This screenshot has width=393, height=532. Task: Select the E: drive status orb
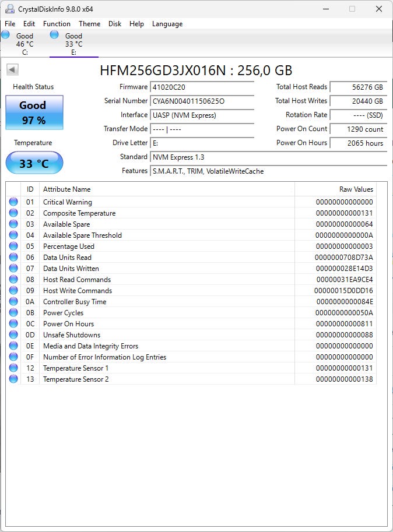tap(54, 36)
